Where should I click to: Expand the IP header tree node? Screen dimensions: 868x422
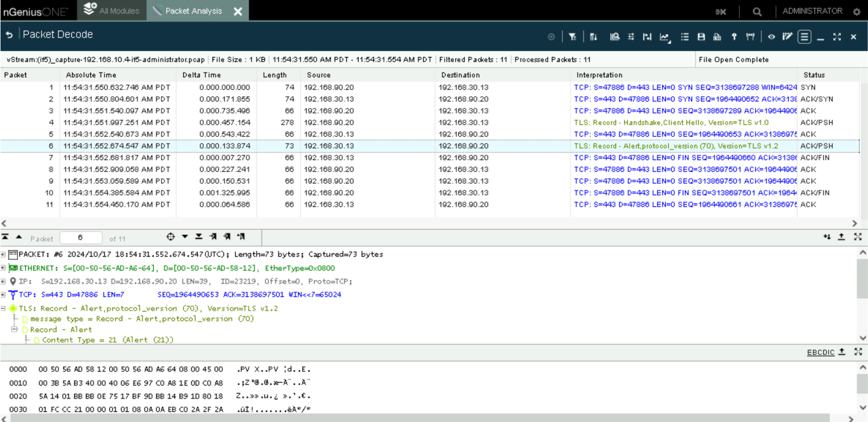click(x=3, y=281)
